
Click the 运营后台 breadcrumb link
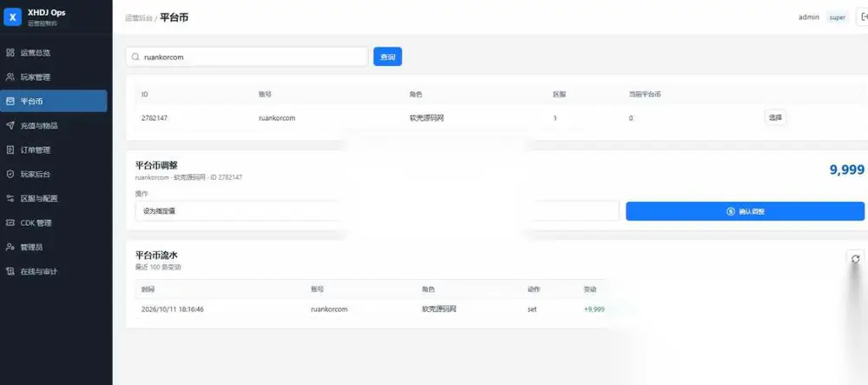139,17
